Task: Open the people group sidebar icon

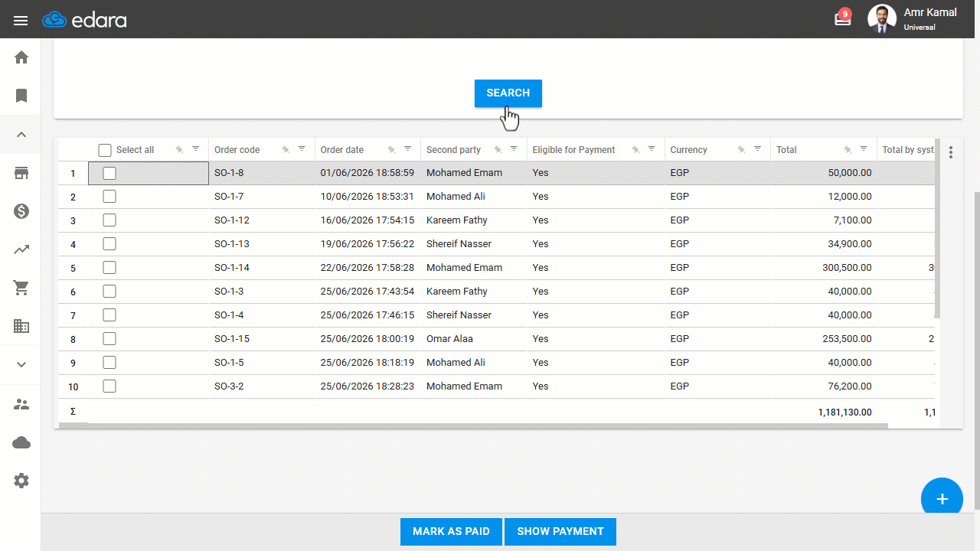Action: (x=21, y=404)
